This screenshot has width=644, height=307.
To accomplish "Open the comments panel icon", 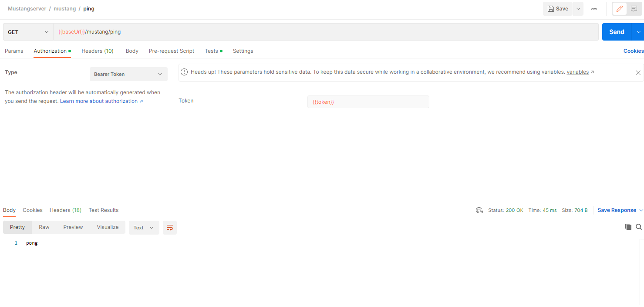I will coord(634,9).
